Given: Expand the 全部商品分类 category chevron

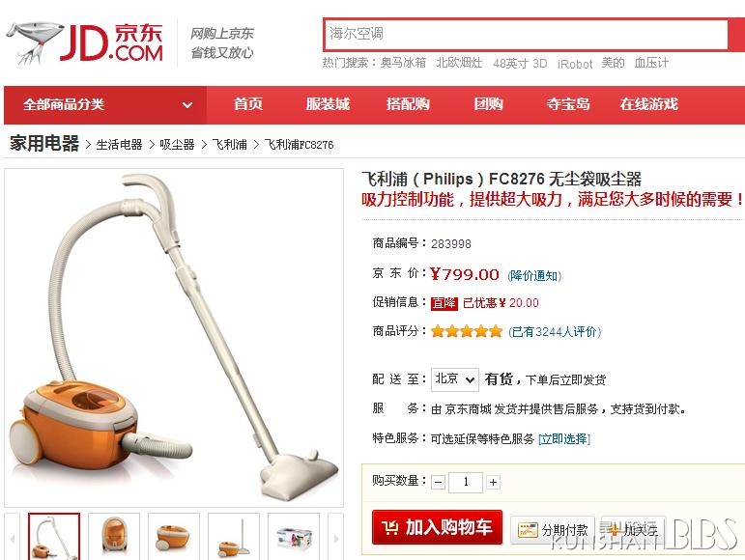Looking at the screenshot, I should [187, 105].
